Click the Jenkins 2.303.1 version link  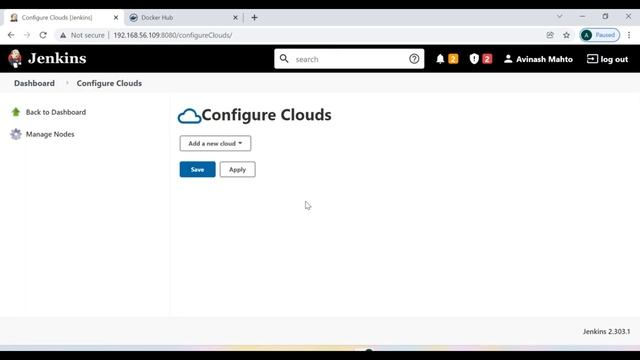click(606, 331)
